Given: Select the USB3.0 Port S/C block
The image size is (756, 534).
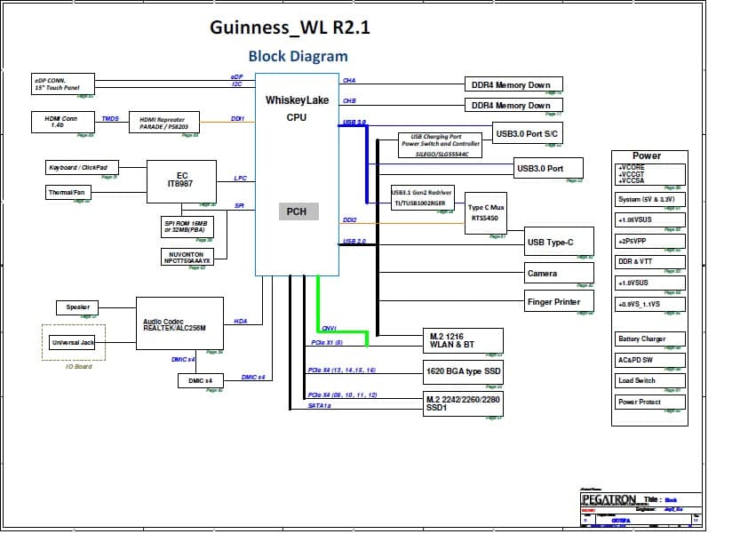Looking at the screenshot, I should click(x=527, y=133).
